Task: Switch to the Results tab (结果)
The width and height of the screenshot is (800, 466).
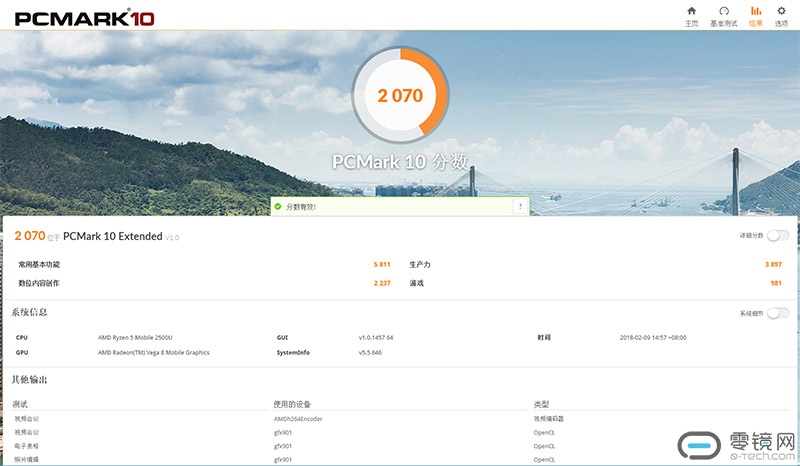Action: tap(756, 16)
